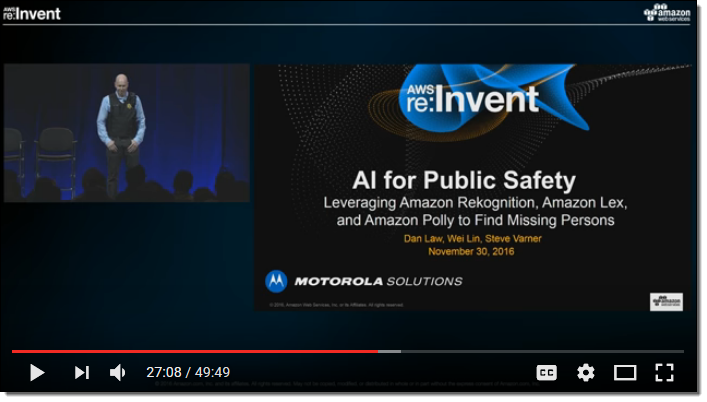
Task: Click the large re:Invent slide banner logo
Action: point(473,99)
